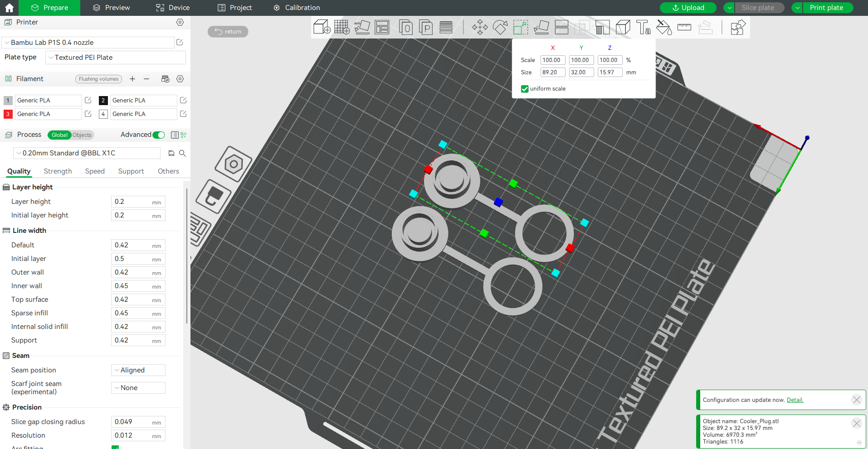This screenshot has height=449, width=868.
Task: Open printer settings gear icon
Action: 180,22
